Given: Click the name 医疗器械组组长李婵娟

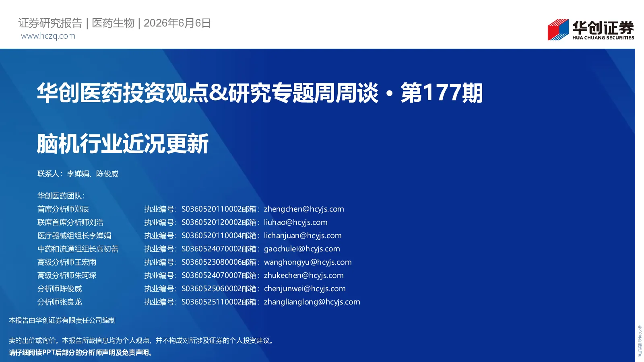Looking at the screenshot, I should 74,236.
